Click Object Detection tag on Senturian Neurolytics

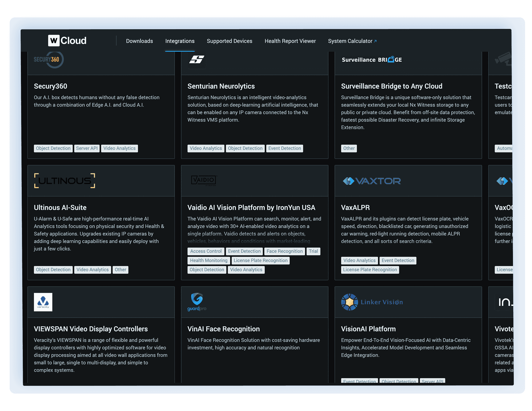coord(245,148)
